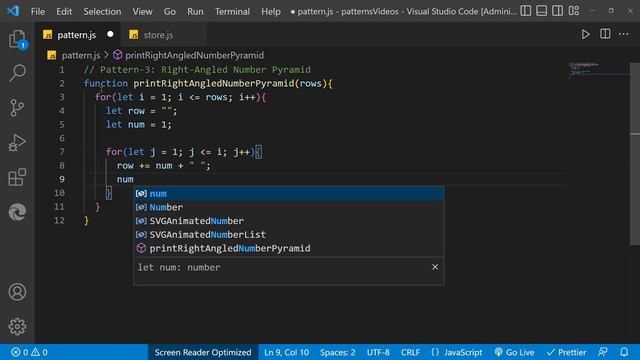The height and width of the screenshot is (360, 640).
Task: Change the CRLF line ending
Action: point(410,352)
